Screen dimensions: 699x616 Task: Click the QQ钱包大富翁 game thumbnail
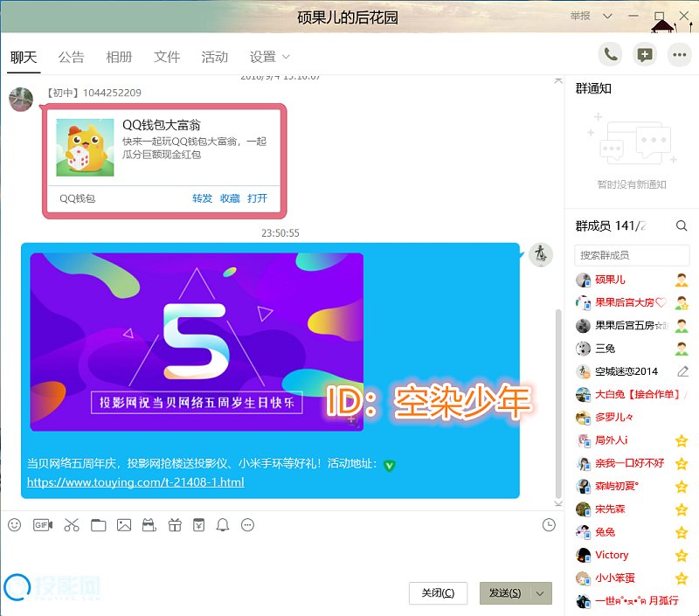click(85, 148)
